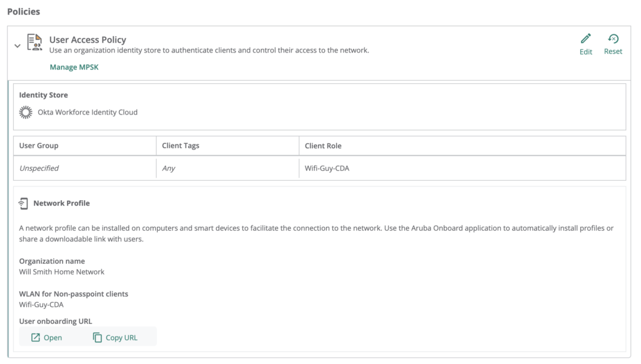Collapse the User Access Policy section chevron
This screenshot has width=641, height=364.
click(18, 46)
